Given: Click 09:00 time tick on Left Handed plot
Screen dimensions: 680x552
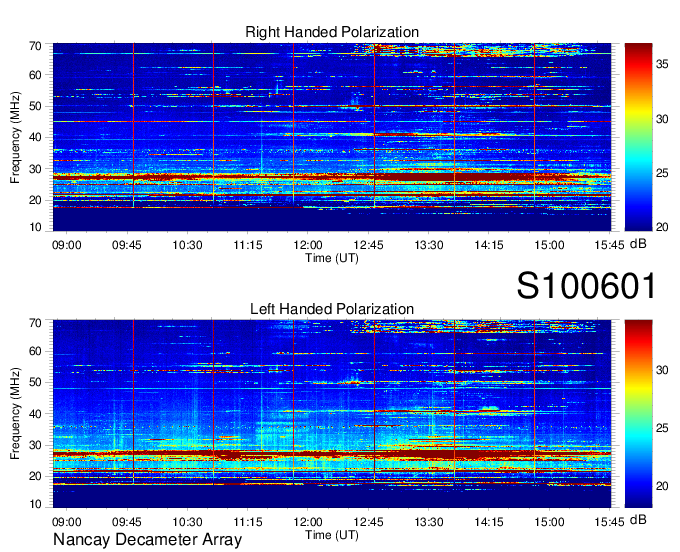Looking at the screenshot, I should pos(67,522).
